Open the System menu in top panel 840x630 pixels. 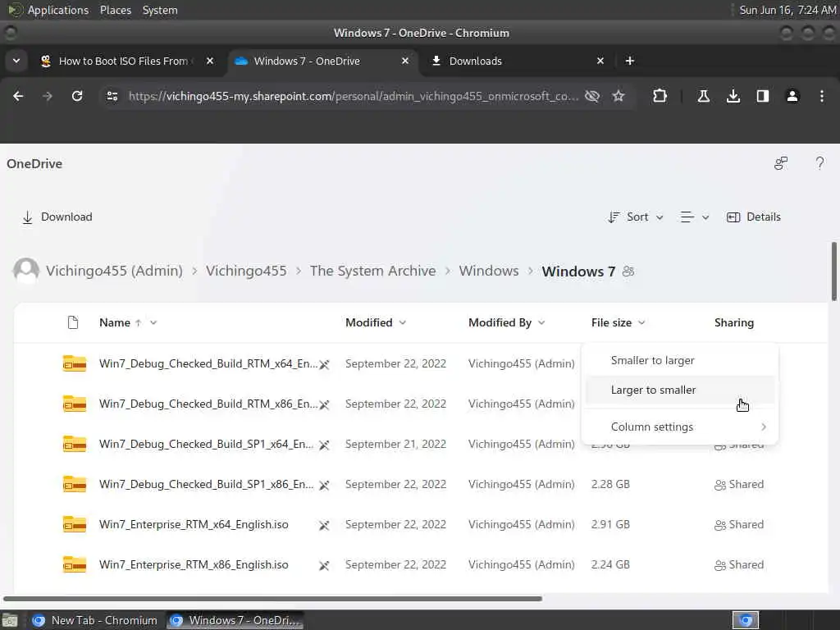[x=160, y=10]
